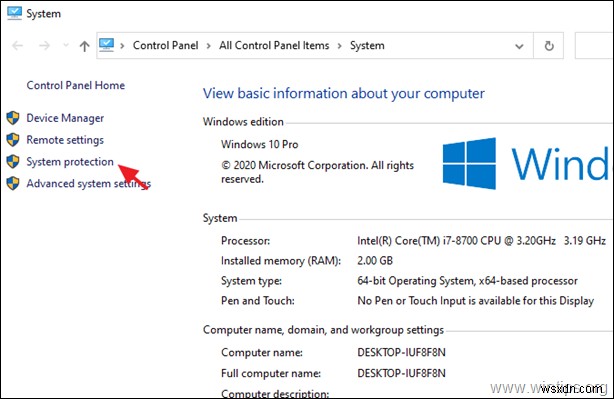
Task: Click the 'Intel(R) Core(TM) i7-8700 CPU' value
Action: 481,240
